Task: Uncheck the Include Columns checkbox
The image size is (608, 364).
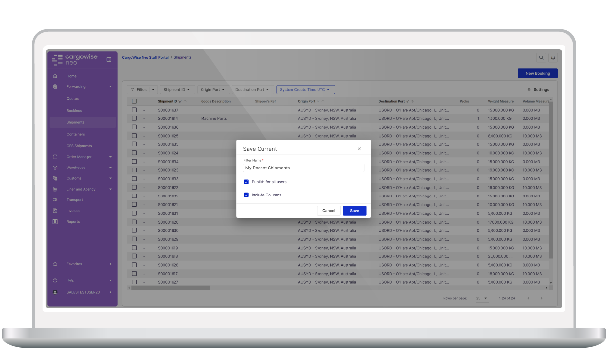Action: coord(246,195)
